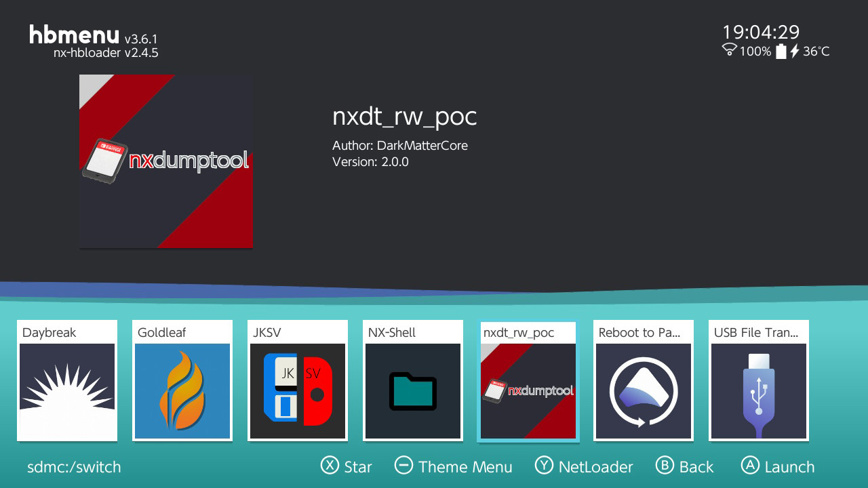Image resolution: width=868 pixels, height=488 pixels.
Task: Click the Goldleaf tile label
Action: [161, 333]
